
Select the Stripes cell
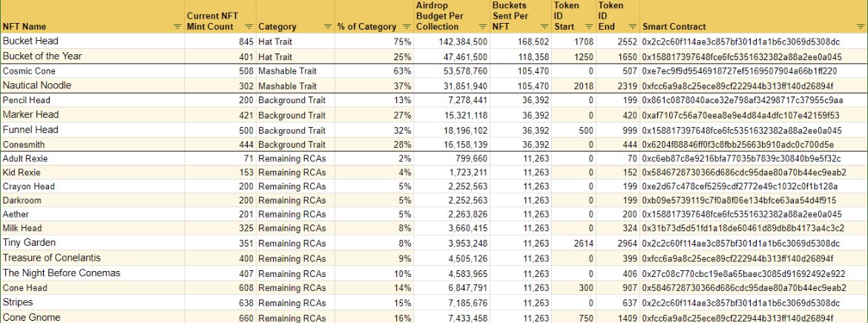(x=93, y=302)
